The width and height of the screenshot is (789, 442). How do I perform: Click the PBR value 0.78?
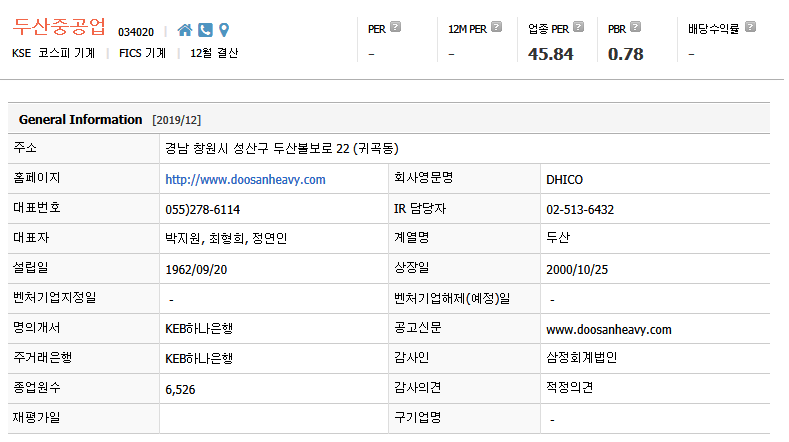click(625, 54)
